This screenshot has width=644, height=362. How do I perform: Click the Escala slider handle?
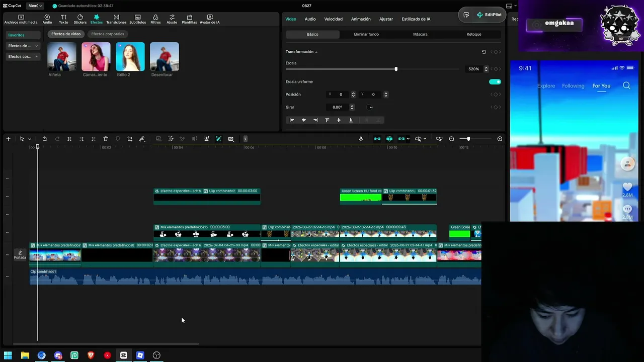coord(396,69)
